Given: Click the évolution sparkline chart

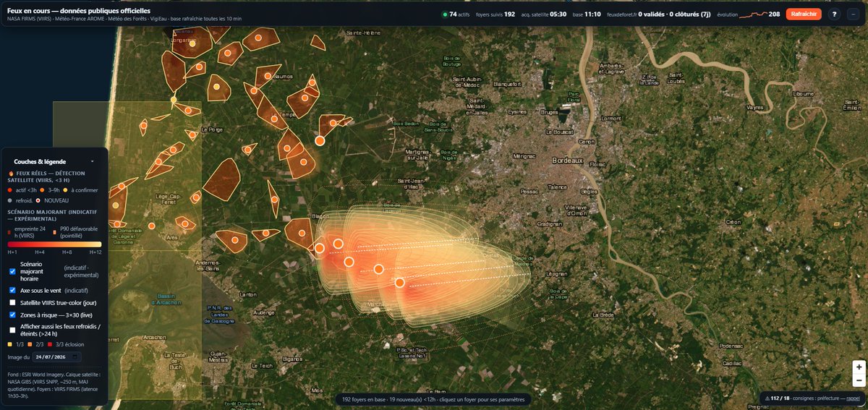Looking at the screenshot, I should click(x=753, y=14).
